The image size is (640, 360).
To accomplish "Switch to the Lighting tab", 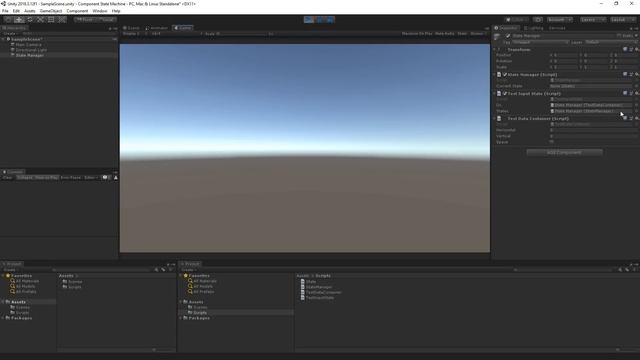I will pos(533,28).
